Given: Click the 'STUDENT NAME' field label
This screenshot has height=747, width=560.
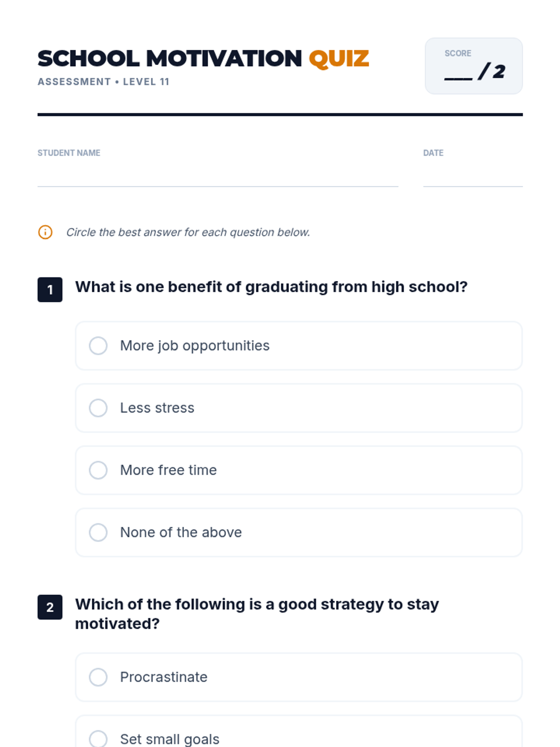Looking at the screenshot, I should tap(69, 153).
